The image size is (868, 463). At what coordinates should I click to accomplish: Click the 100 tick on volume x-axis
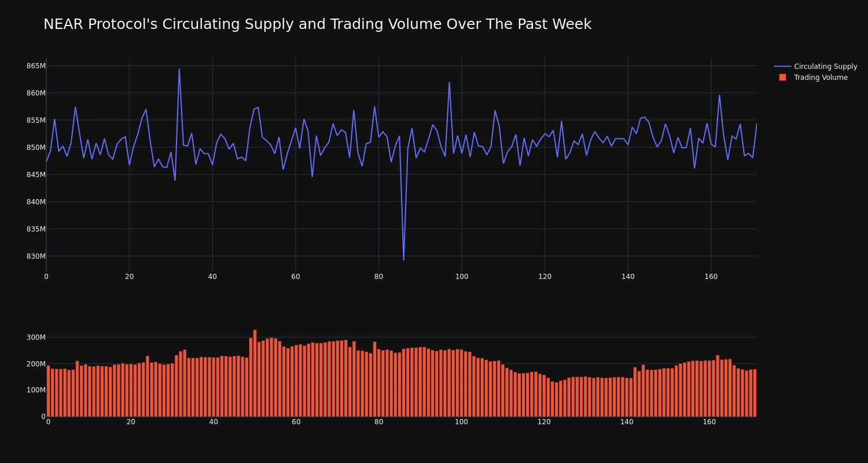(x=461, y=422)
